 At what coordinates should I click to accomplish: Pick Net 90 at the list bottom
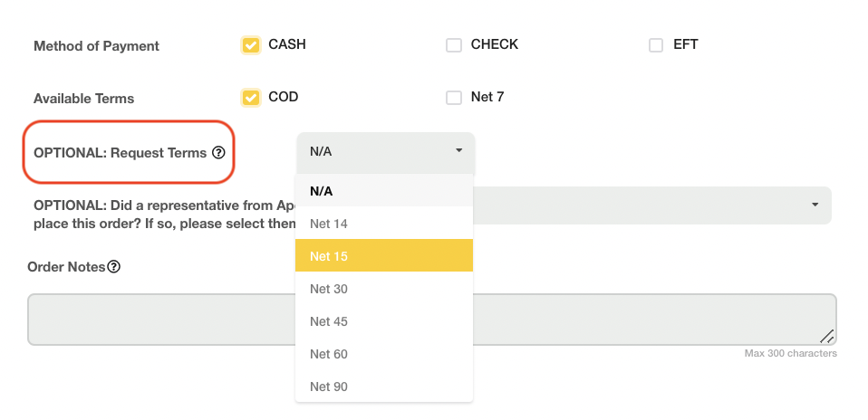(x=329, y=387)
